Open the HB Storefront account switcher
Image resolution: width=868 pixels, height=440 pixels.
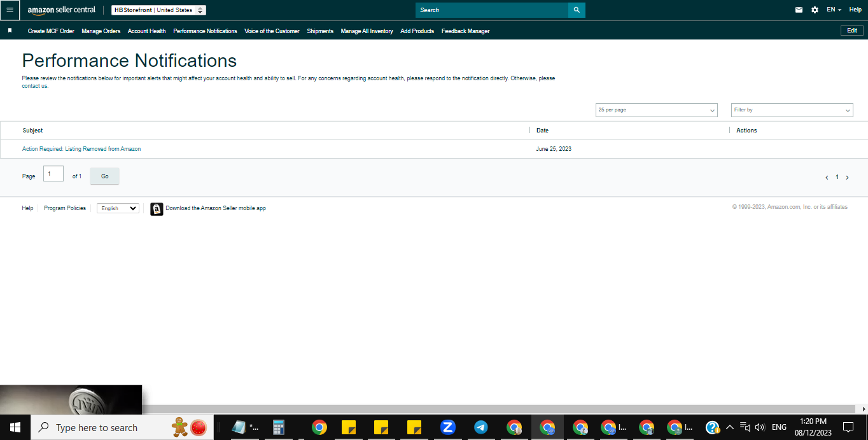[158, 10]
